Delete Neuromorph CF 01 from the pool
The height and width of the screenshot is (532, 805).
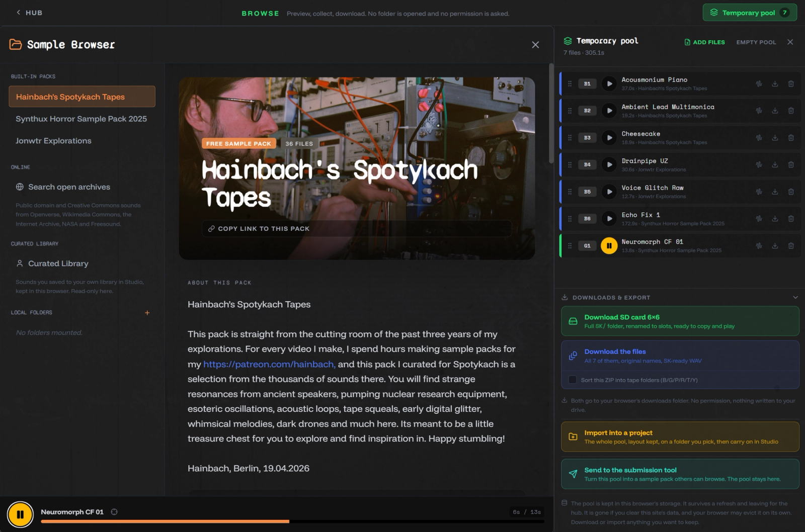(x=791, y=246)
